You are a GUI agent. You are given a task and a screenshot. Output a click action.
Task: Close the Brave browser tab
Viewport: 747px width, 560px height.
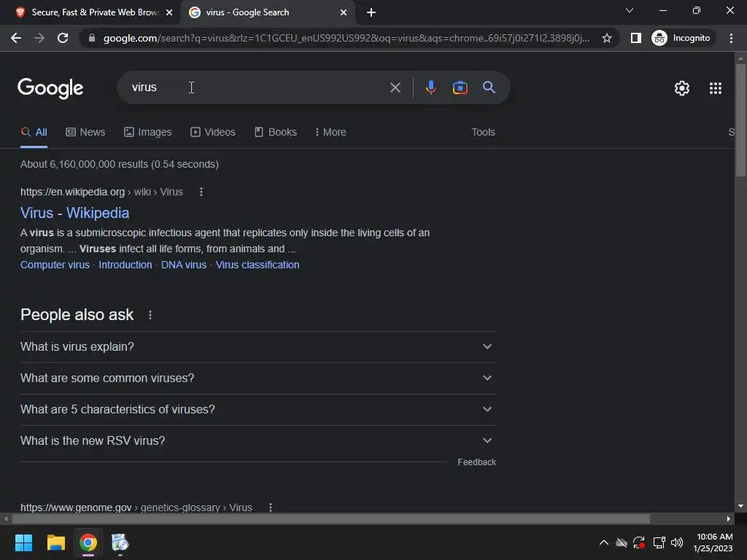(169, 13)
